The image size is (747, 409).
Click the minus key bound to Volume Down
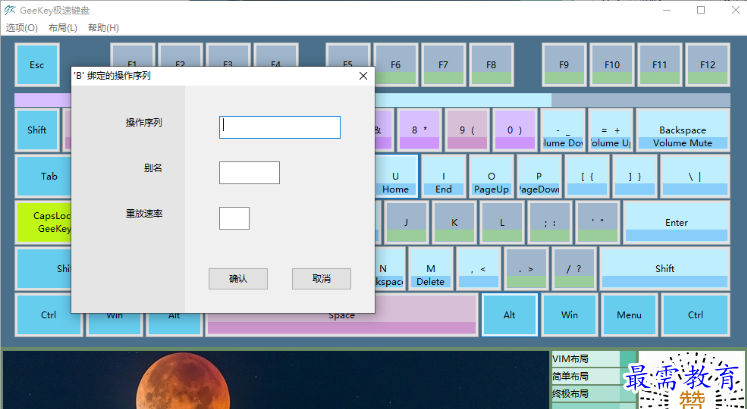coord(563,130)
